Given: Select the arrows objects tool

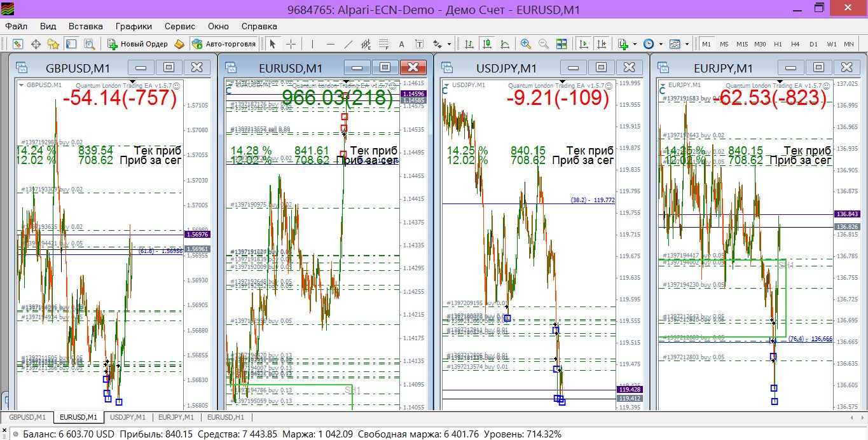Looking at the screenshot, I should 437,44.
